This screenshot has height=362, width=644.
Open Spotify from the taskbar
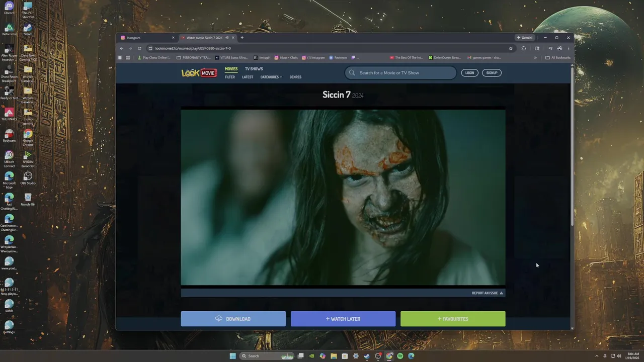(x=400, y=356)
